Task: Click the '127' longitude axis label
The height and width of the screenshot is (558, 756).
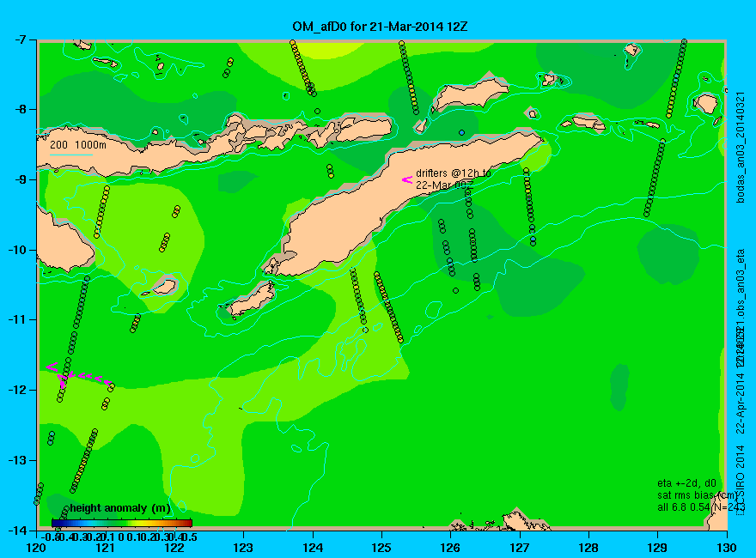Action: pyautogui.click(x=520, y=548)
